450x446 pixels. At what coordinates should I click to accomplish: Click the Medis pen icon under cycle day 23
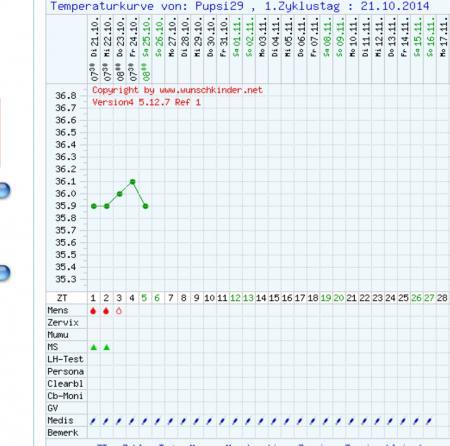point(377,421)
